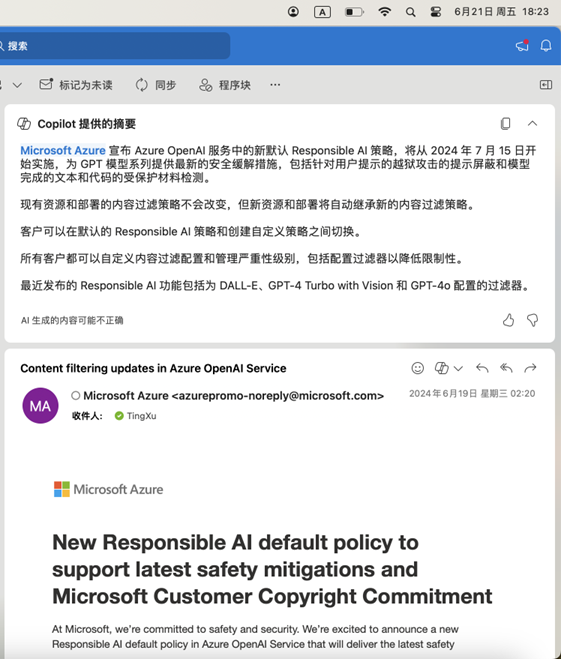Forward the Content filtering email
The height and width of the screenshot is (659, 561).
pos(530,368)
